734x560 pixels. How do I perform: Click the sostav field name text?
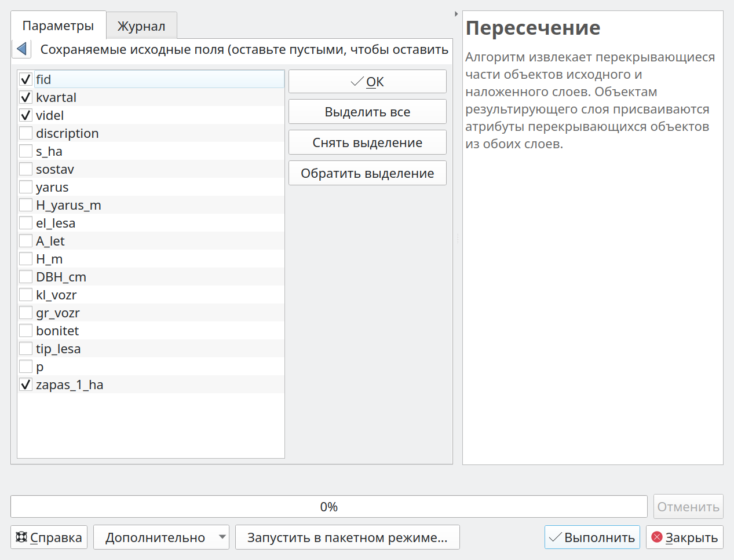tap(55, 169)
